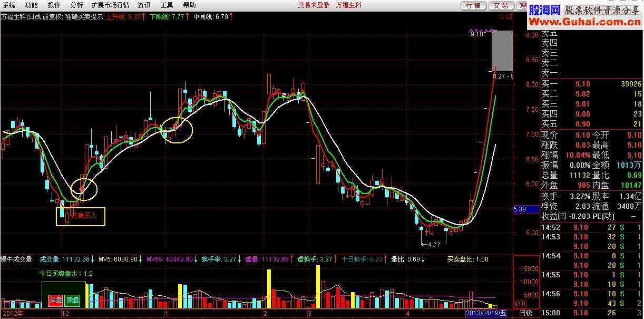Select the 15:00 trade tick row
The height and width of the screenshot is (319, 644).
(592, 313)
